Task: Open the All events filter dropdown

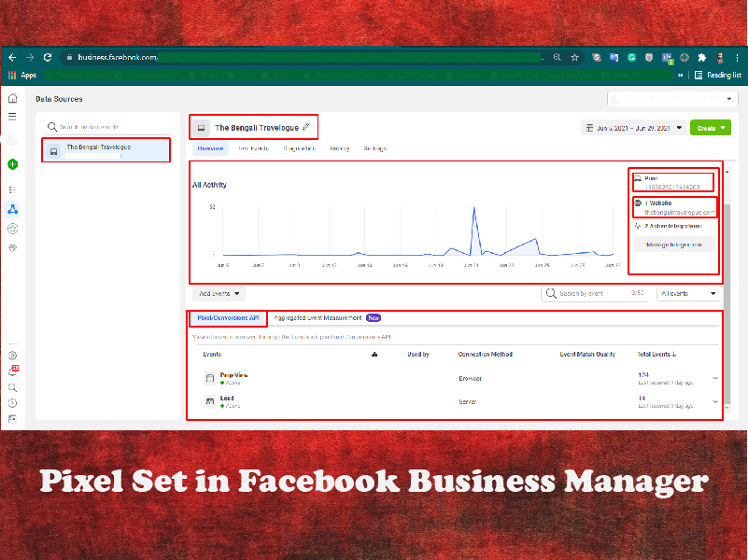Action: click(x=688, y=293)
